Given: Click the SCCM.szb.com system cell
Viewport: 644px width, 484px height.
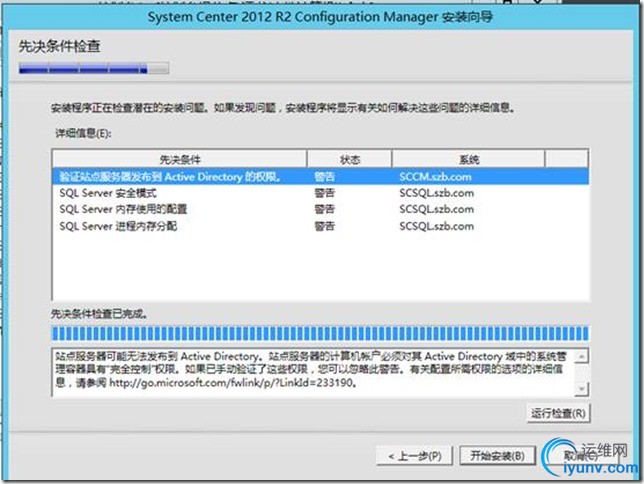Looking at the screenshot, I should tap(435, 177).
